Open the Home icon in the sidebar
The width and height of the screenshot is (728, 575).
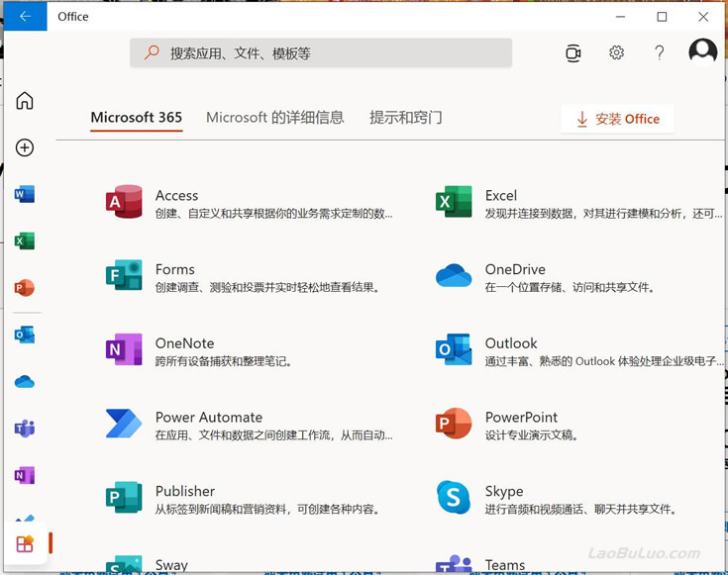tap(25, 100)
